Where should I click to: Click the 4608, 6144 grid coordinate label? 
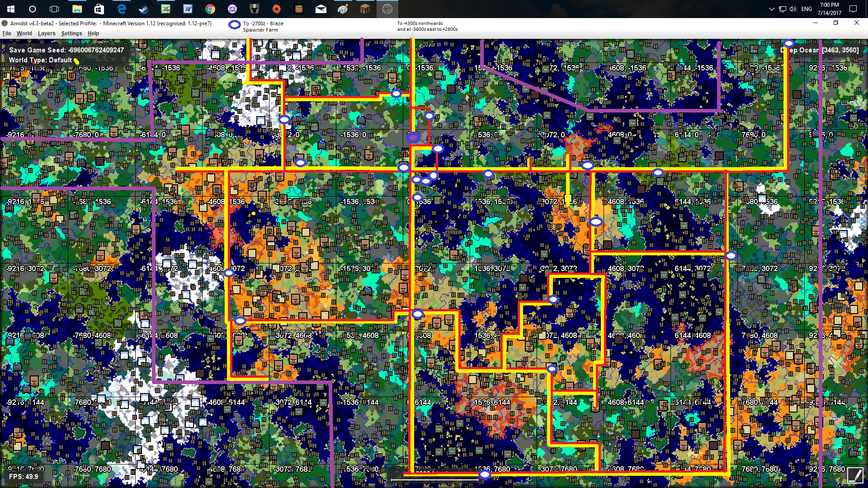[626, 402]
